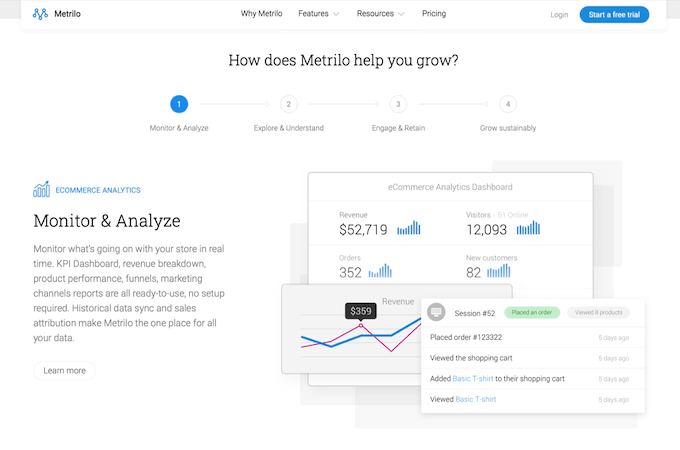Click the Monitor & Analyze heading

107,221
